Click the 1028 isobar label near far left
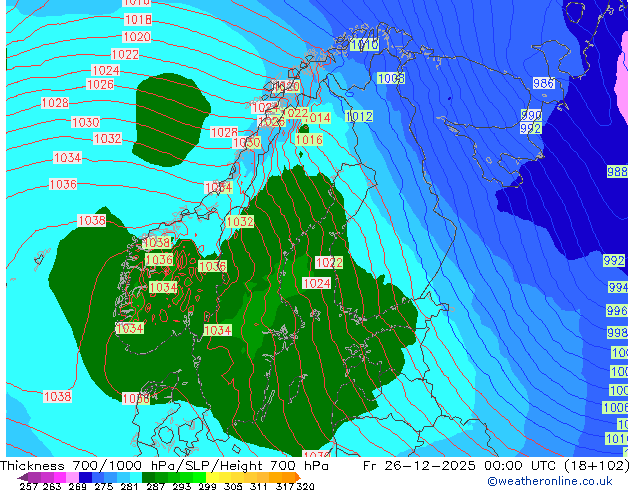 point(55,103)
